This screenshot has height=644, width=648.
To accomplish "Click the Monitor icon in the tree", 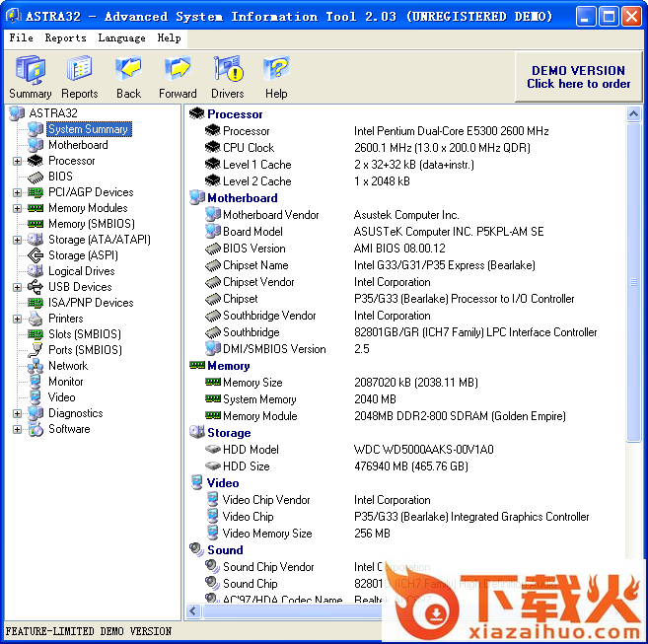I will pos(36,382).
